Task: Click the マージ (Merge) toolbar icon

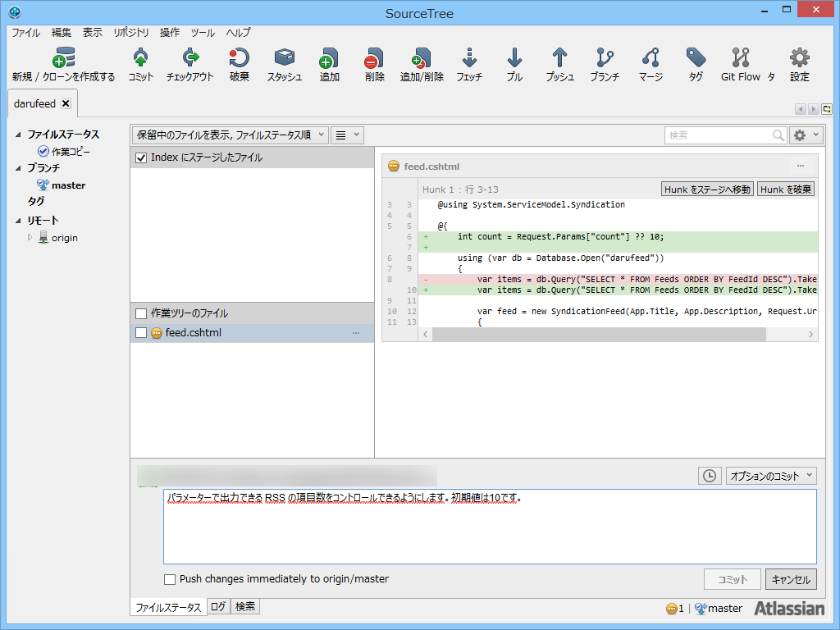Action: click(x=651, y=58)
